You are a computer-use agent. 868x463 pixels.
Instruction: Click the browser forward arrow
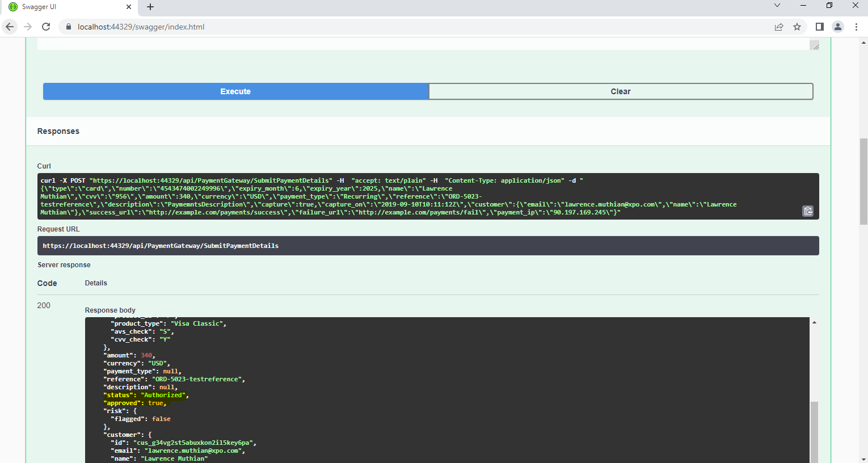point(28,27)
